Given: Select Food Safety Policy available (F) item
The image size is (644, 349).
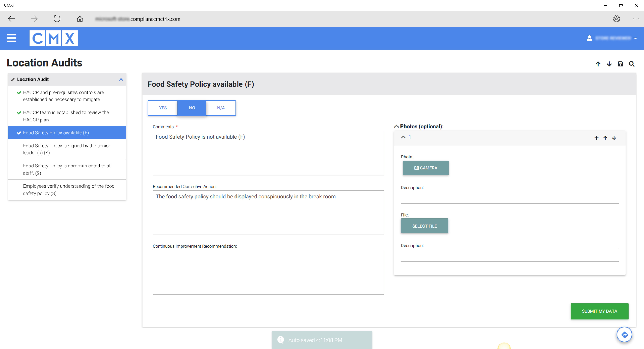Looking at the screenshot, I should point(67,133).
